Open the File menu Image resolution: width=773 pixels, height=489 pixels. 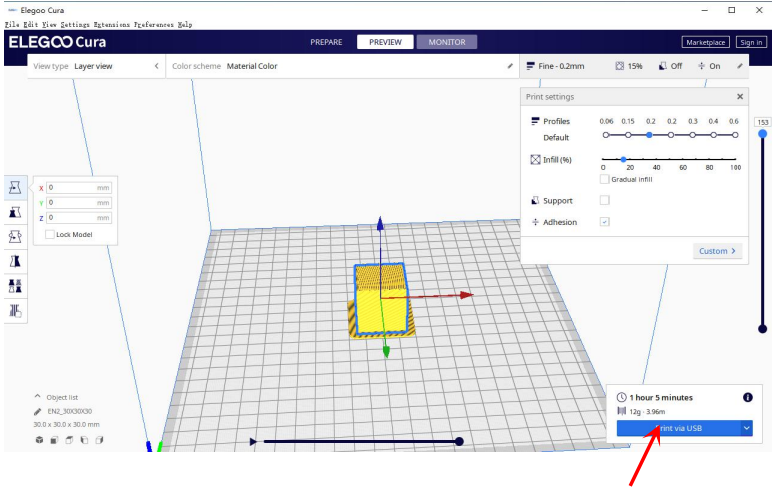tap(12, 24)
